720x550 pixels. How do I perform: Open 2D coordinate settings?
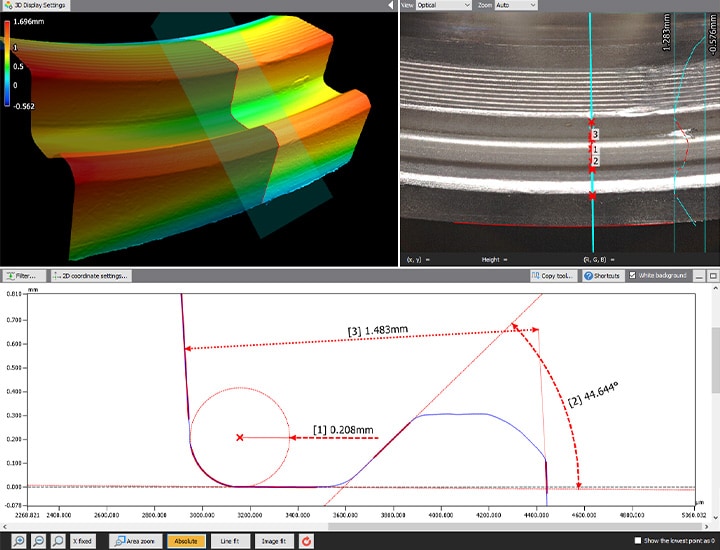point(92,275)
